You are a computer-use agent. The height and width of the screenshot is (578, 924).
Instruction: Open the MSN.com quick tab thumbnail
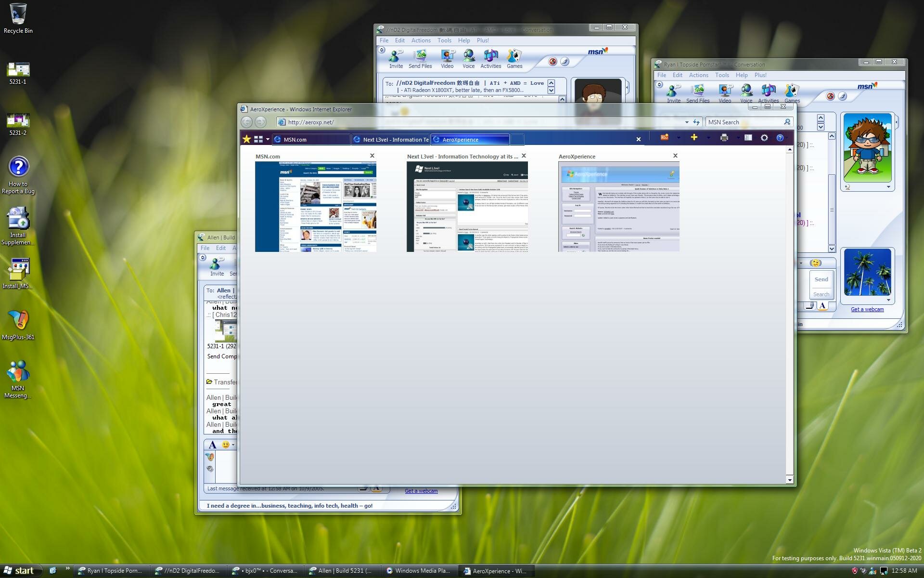[x=316, y=207]
